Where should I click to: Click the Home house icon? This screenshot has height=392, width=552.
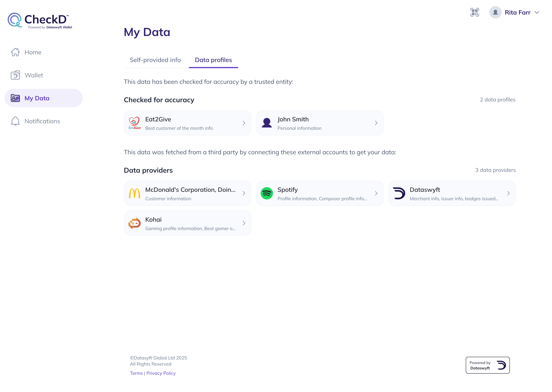(x=15, y=52)
